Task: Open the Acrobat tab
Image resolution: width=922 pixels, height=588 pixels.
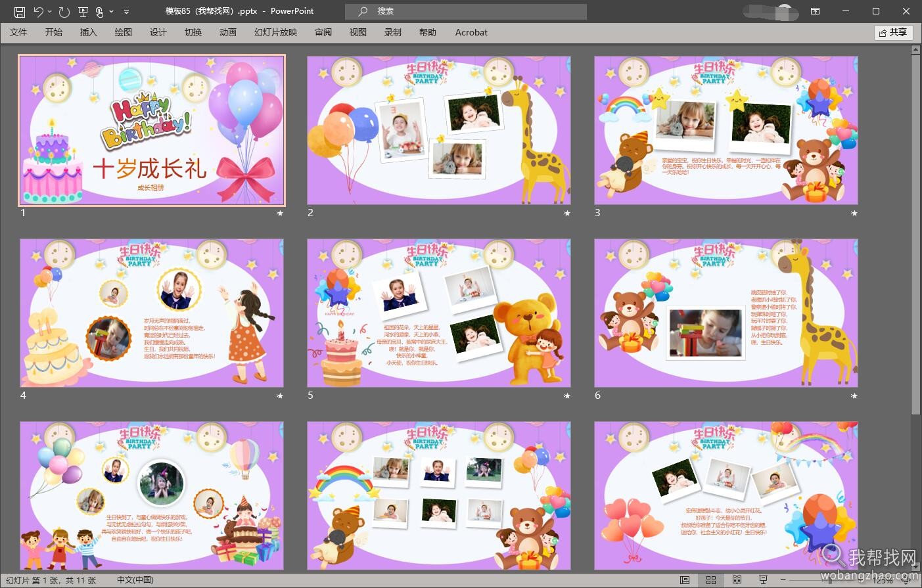Action: click(471, 32)
